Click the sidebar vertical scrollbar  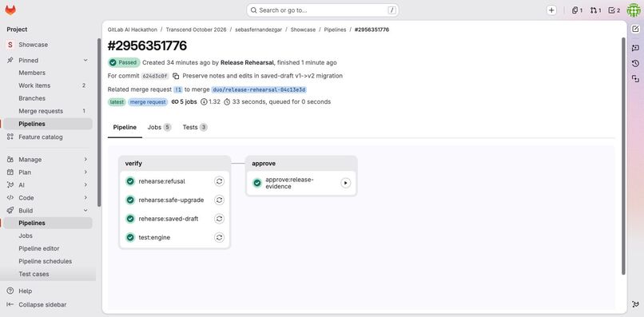98,122
